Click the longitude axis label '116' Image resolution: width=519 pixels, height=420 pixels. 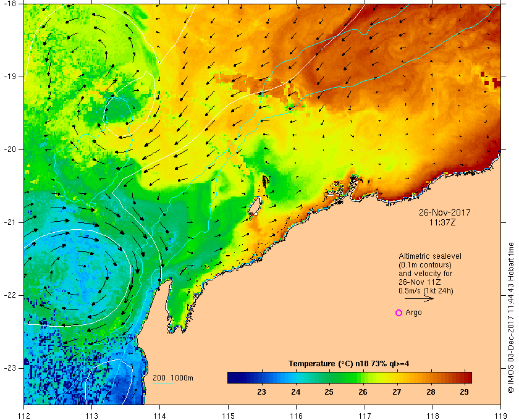tap(296, 416)
